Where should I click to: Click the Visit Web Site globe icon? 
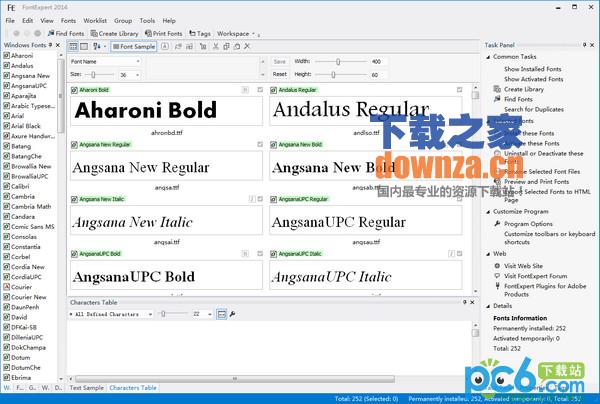[497, 266]
